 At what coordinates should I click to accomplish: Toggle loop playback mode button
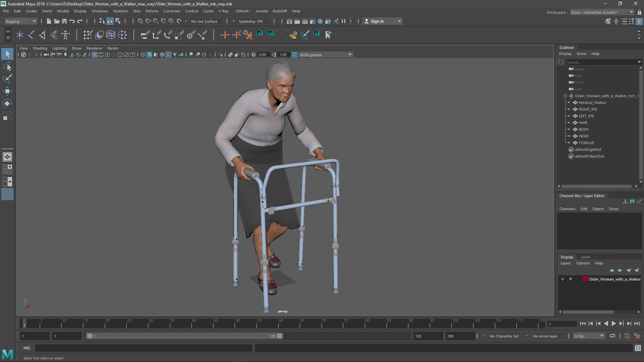pyautogui.click(x=612, y=336)
